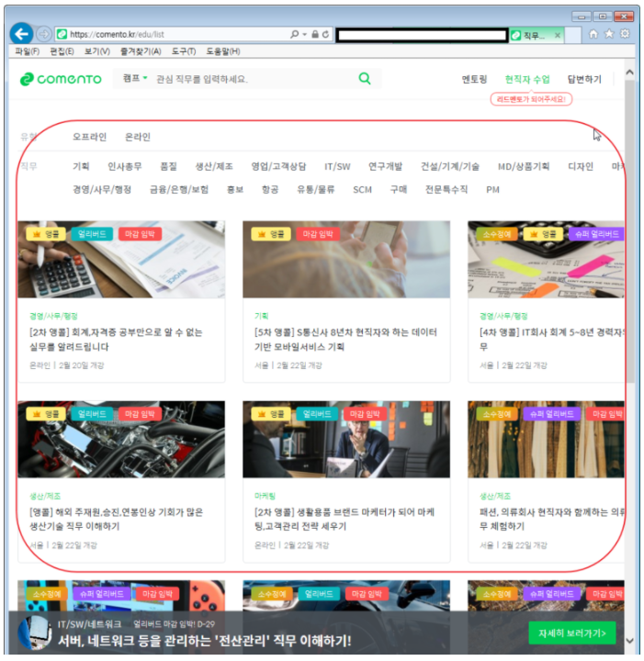Close the browser tab with X
644x661 pixels.
pos(558,36)
